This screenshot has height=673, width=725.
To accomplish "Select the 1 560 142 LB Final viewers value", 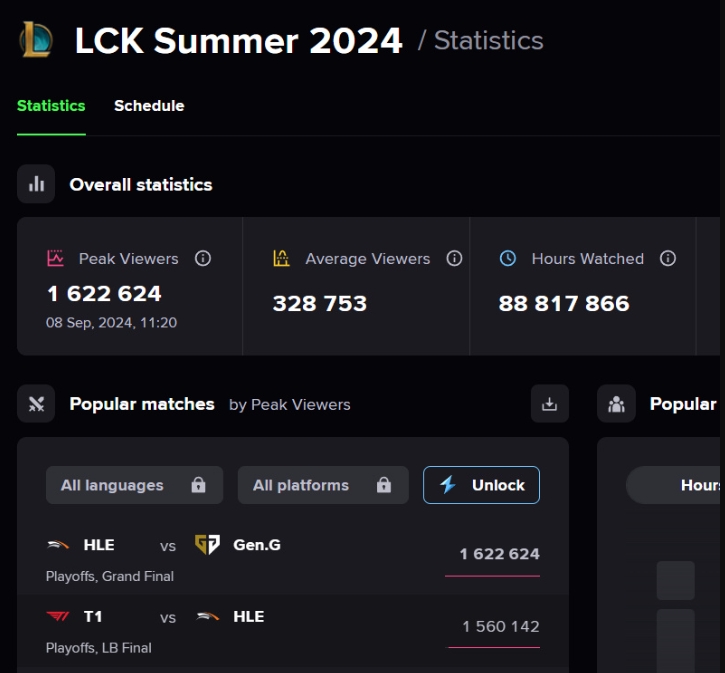I will coord(501,626).
